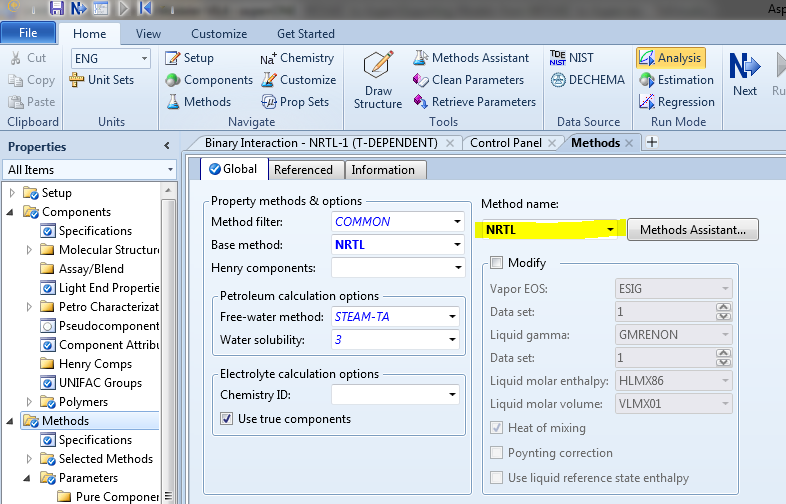Click Retrieve Parameters tool

point(474,102)
